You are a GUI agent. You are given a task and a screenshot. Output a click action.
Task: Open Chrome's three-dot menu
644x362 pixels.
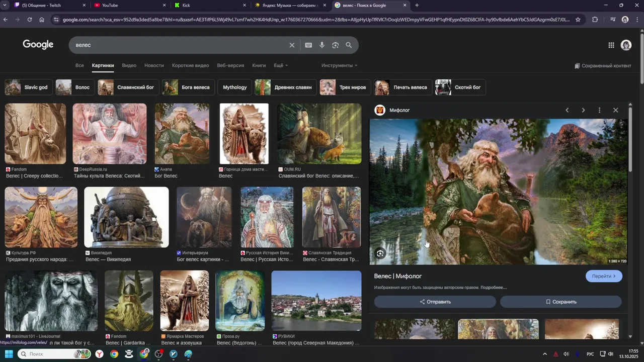pyautogui.click(x=637, y=20)
